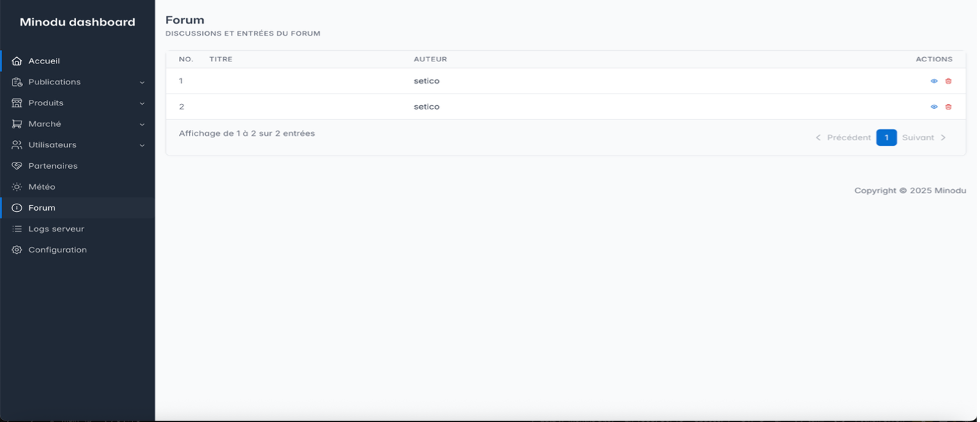Click the Météo sun icon
Screen dimensions: 980x422
tap(17, 187)
